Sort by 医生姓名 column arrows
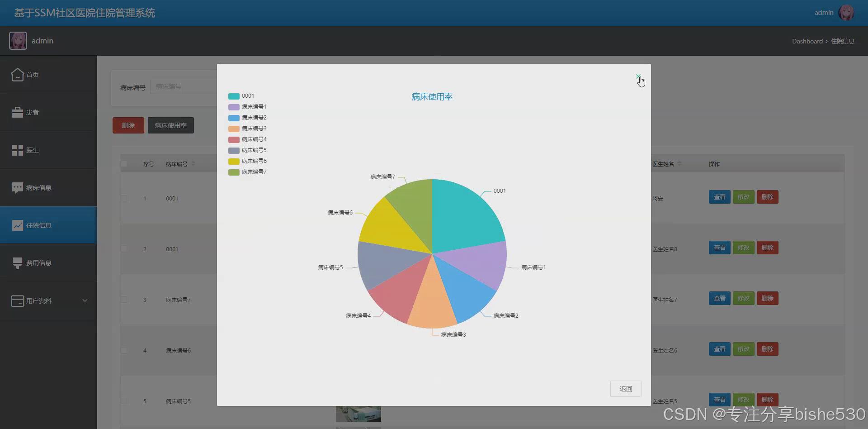Viewport: 868px width, 429px height. (679, 164)
